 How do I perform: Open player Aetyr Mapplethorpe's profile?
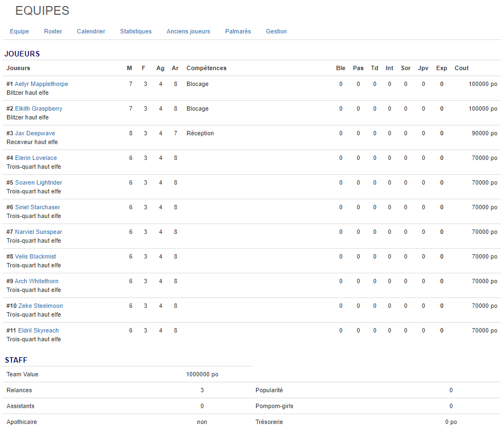pos(42,84)
